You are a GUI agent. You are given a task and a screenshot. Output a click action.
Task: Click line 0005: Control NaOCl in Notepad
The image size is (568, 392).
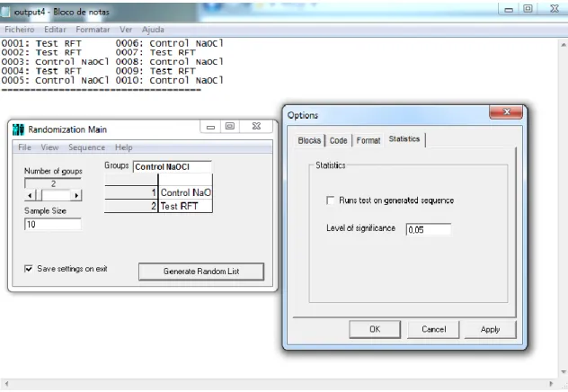[x=55, y=80]
